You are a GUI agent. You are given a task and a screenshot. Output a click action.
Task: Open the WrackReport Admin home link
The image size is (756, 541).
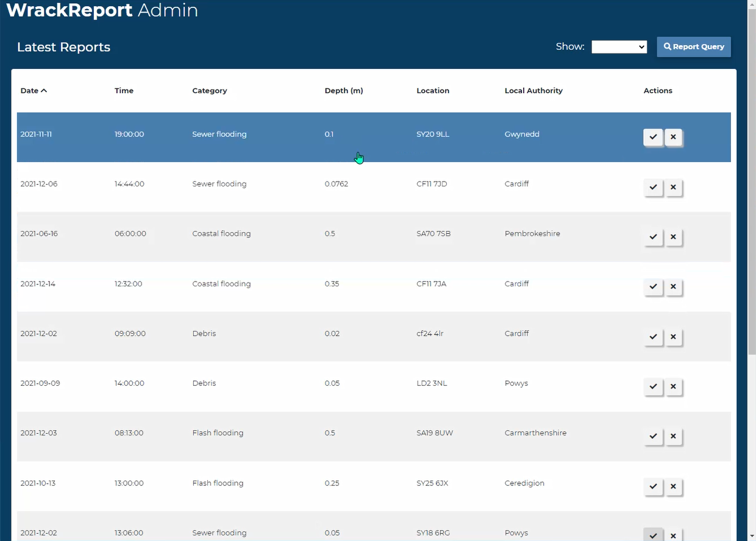pyautogui.click(x=102, y=10)
